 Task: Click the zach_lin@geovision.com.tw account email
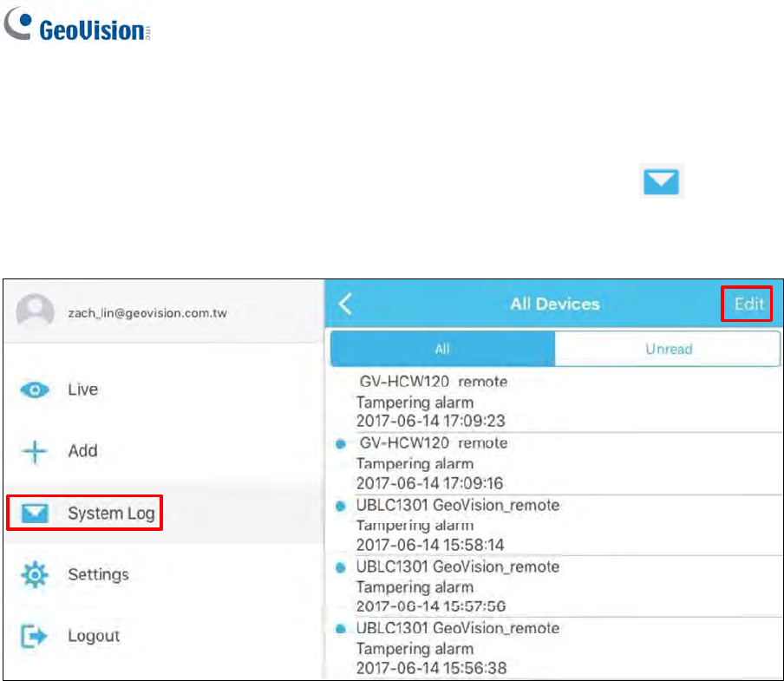pos(147,313)
